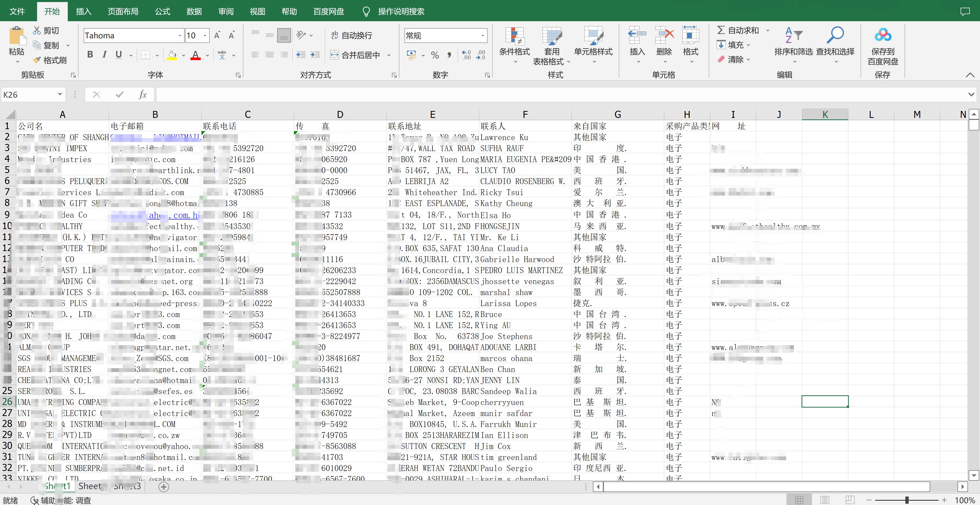
Task: Click the Copy (复制) icon
Action: tap(37, 45)
